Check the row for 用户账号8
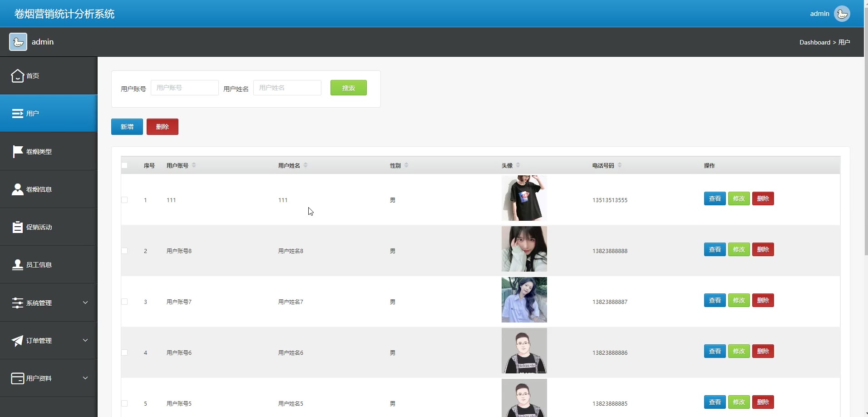The image size is (868, 417). click(124, 251)
